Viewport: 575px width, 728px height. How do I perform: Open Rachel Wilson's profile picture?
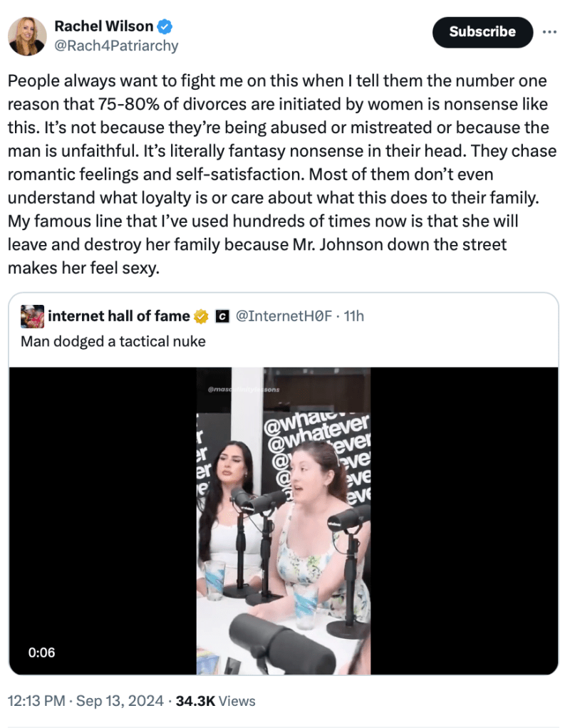click(x=28, y=36)
